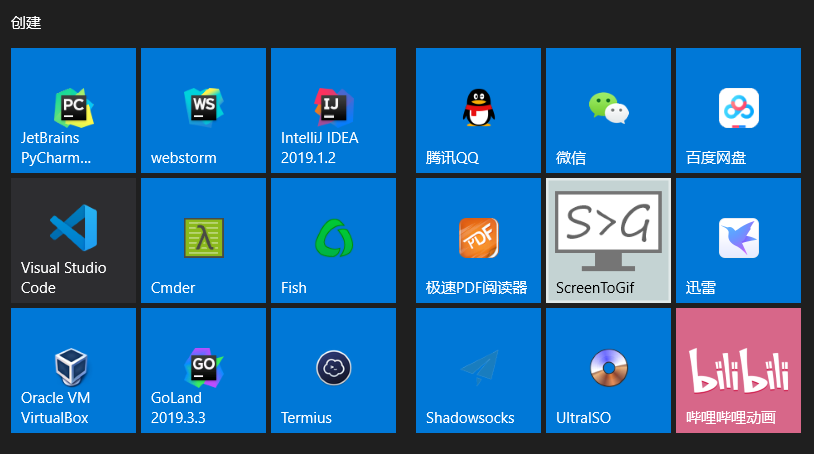Open GoLand 2019.3.3 tile
Screen dimensions: 814x454
[x=204, y=370]
